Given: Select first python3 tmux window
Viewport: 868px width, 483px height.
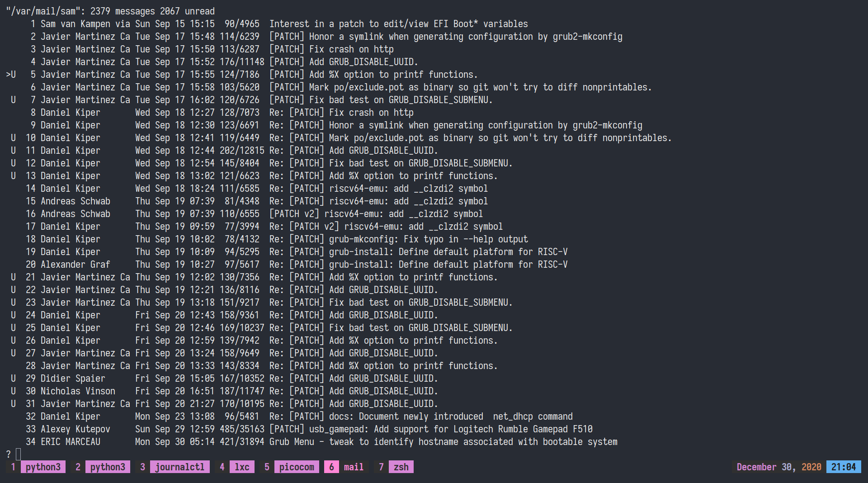Looking at the screenshot, I should [42, 467].
